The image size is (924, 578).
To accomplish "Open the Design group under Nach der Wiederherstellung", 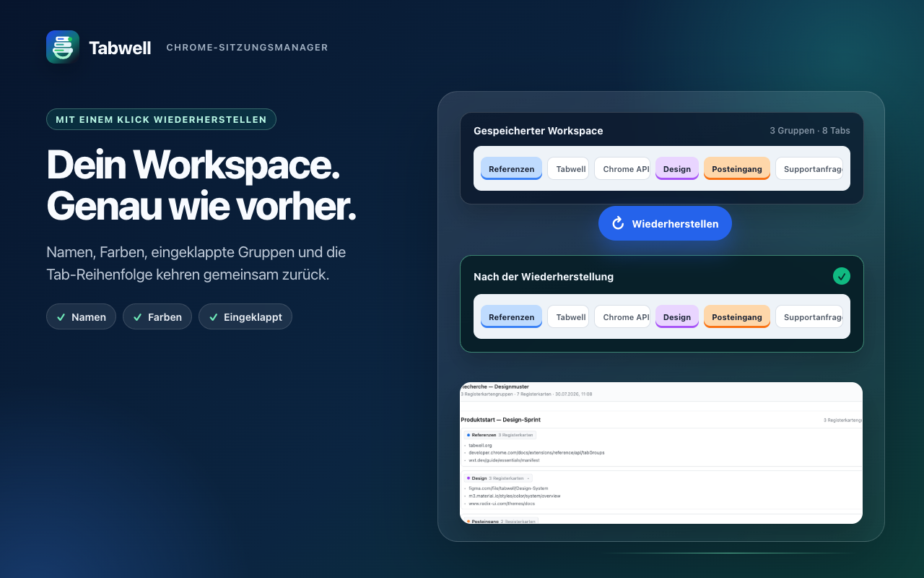I will pos(677,317).
